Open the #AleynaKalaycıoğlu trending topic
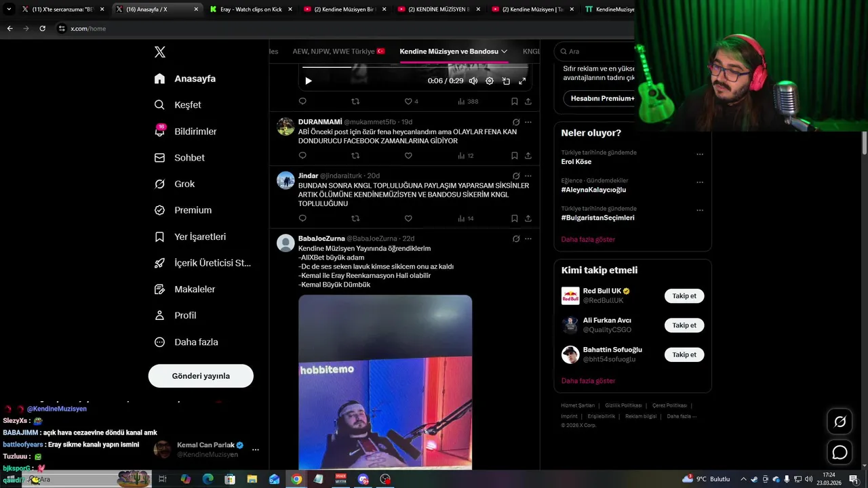Viewport: 868px width, 488px height. tap(593, 190)
